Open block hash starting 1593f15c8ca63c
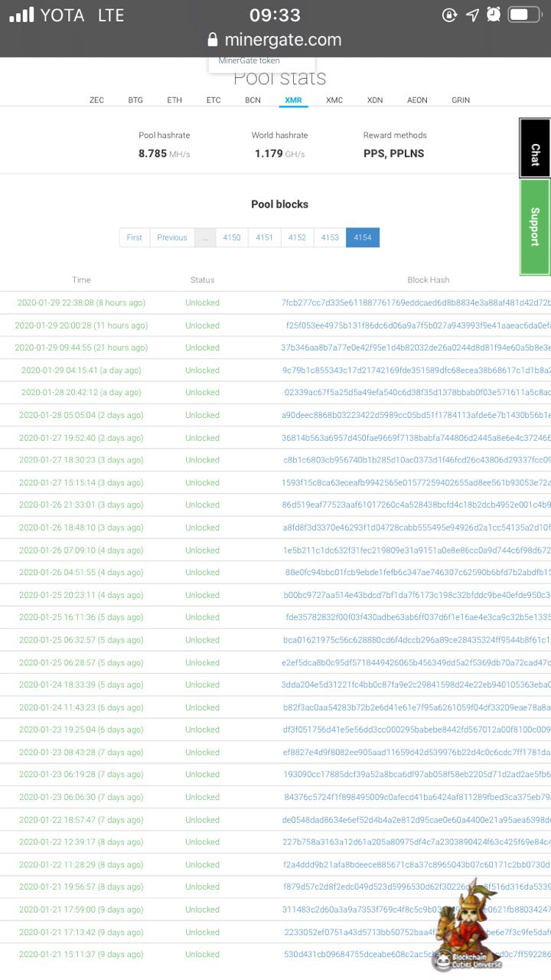 416,483
